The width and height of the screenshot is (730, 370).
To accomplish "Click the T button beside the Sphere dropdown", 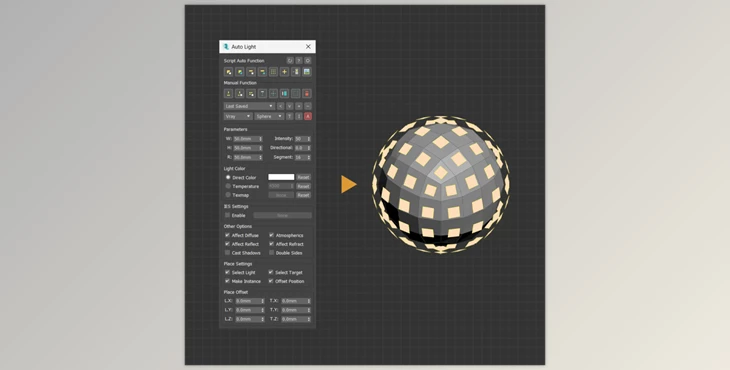I will [290, 116].
